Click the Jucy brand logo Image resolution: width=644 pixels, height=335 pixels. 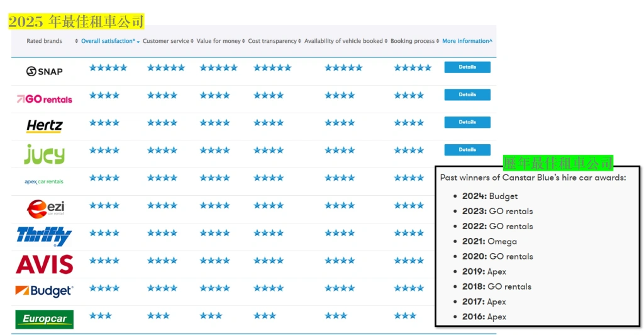click(45, 154)
